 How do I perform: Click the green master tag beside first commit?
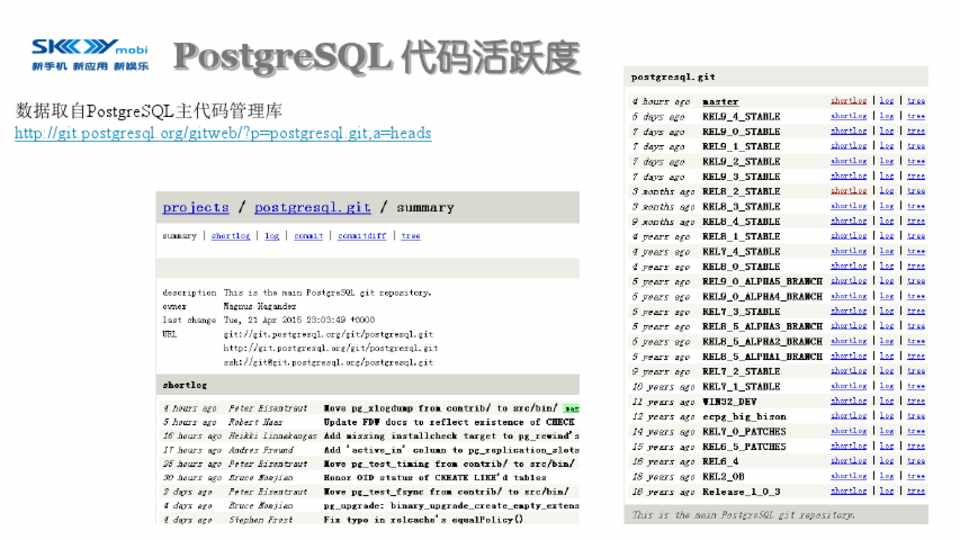[571, 408]
